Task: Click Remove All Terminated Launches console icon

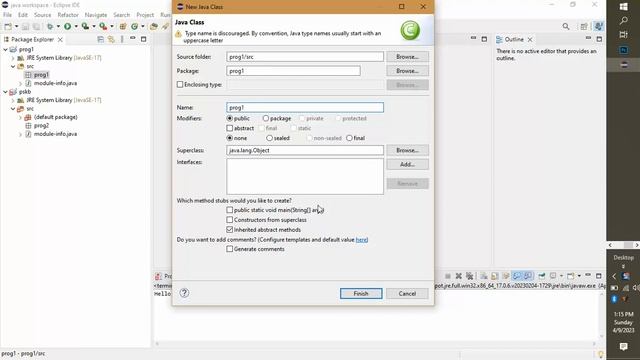Action: pos(470,276)
